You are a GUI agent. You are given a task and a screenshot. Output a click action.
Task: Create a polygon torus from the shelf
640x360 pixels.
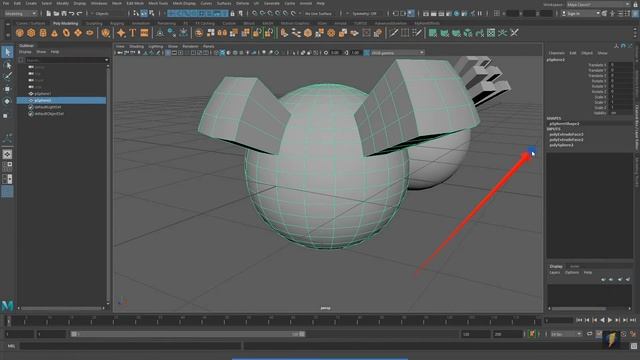66,33
